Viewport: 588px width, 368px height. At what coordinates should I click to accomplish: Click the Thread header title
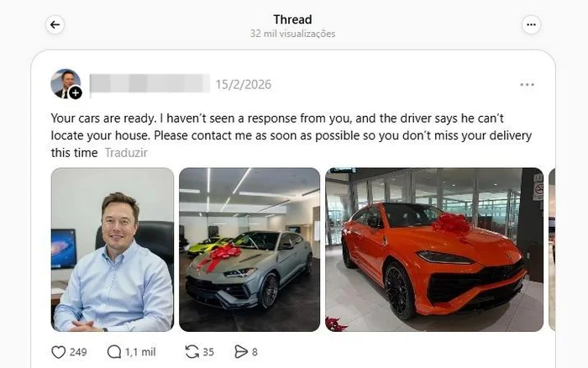tap(292, 19)
